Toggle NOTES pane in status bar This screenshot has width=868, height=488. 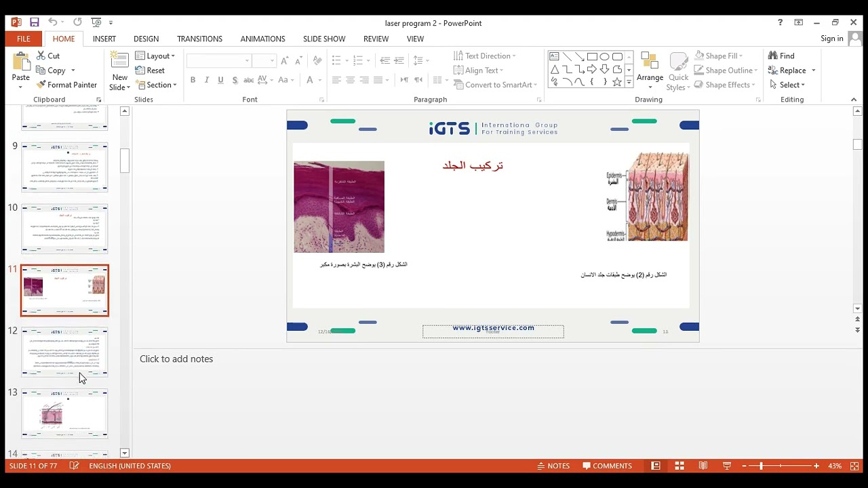coord(553,466)
